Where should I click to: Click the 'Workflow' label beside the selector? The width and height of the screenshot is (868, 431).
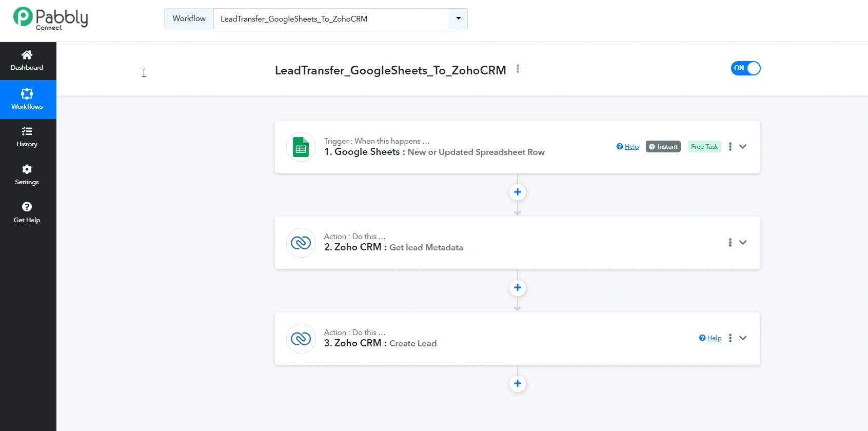[x=189, y=19]
